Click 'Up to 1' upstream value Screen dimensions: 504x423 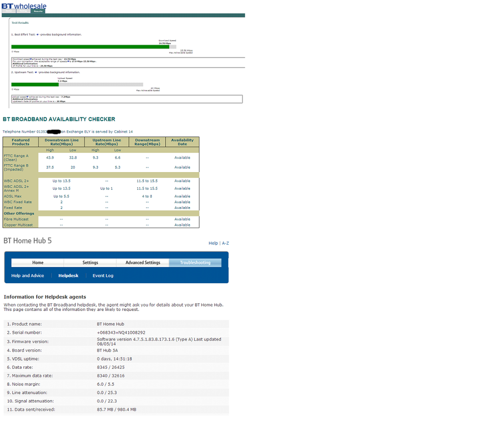pyautogui.click(x=106, y=188)
